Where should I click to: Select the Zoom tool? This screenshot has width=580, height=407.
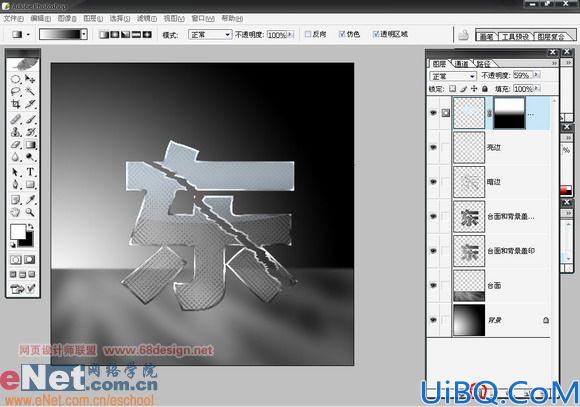tap(30, 212)
